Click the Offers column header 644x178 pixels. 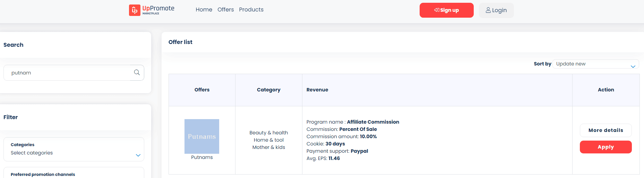(202, 90)
